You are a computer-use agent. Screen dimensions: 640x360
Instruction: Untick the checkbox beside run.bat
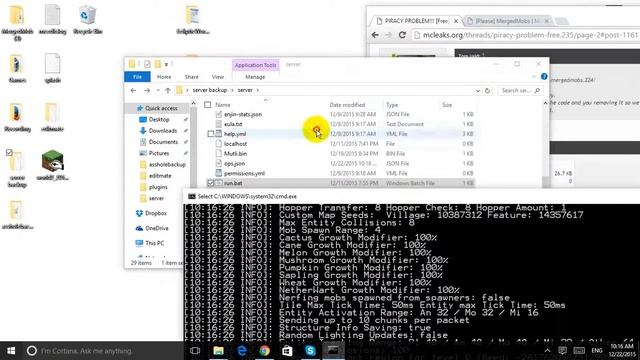pos(211,183)
